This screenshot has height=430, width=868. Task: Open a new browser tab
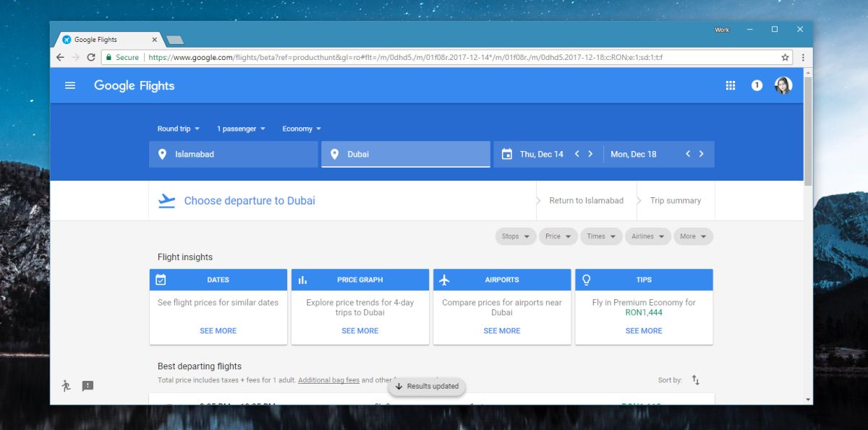coord(175,40)
